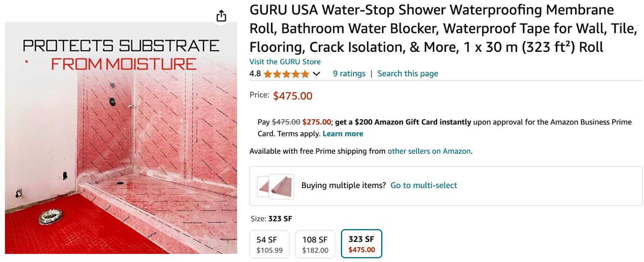Open other sellers on Amazon link
Viewport: 644px width, 262px height.
(x=429, y=151)
